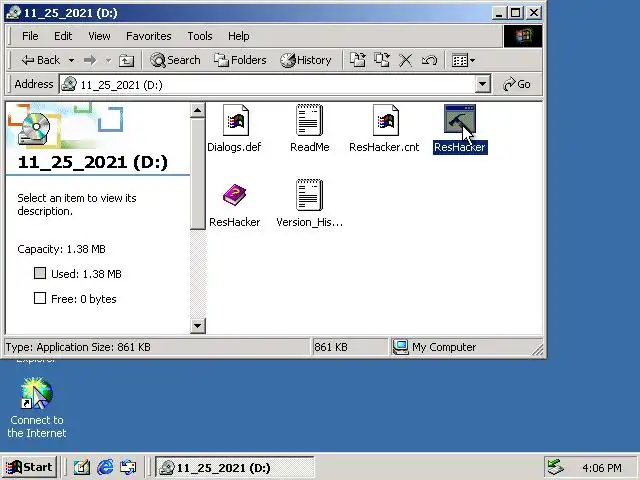Screen dimensions: 640x480
Task: Click the Address bar CD drive icon
Action: (69, 84)
